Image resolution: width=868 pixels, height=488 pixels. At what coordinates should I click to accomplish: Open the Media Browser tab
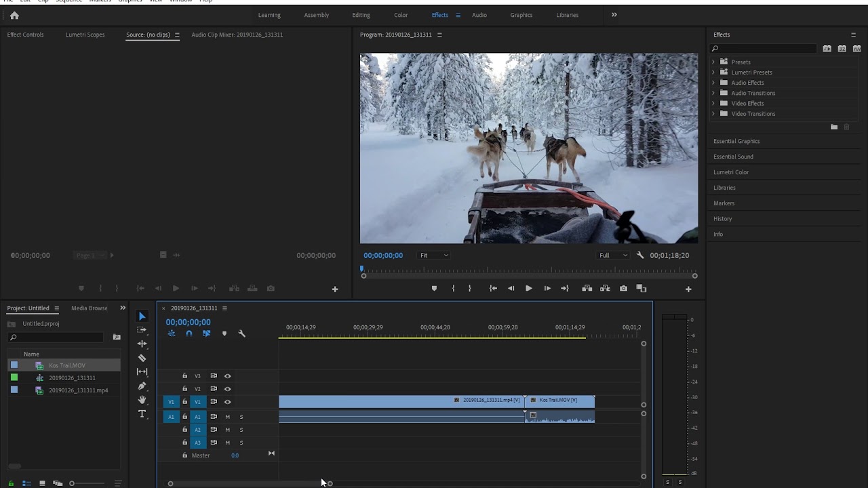pyautogui.click(x=90, y=308)
